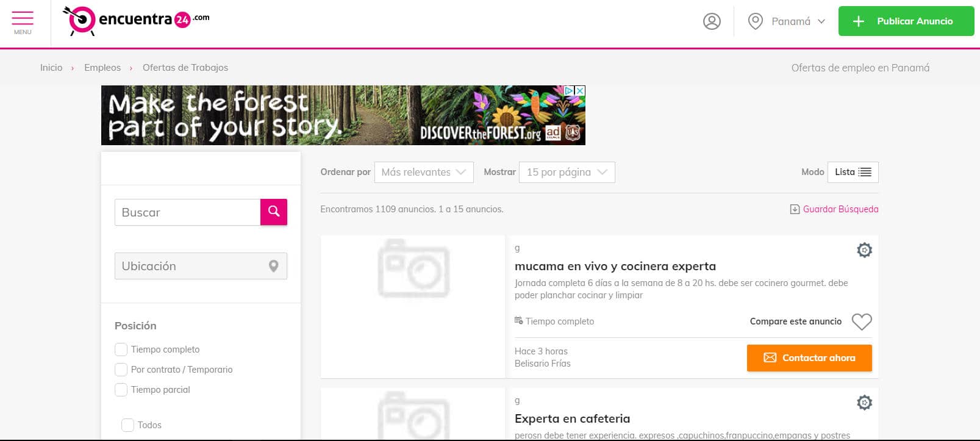Image resolution: width=980 pixels, height=441 pixels.
Task: Click the Belisario Frías location text
Action: click(543, 364)
